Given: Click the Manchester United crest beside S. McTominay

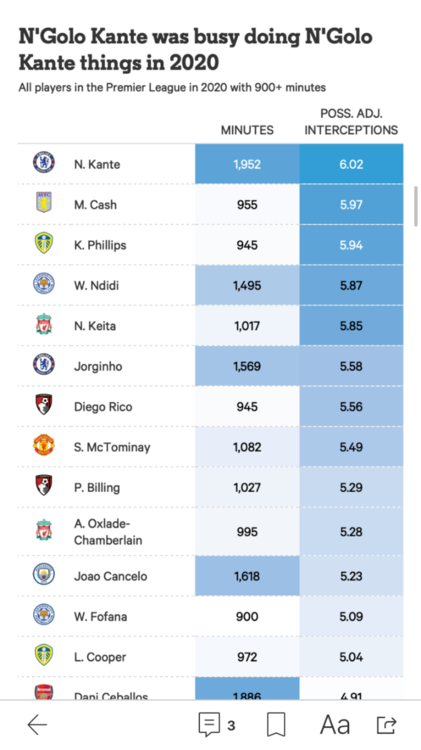Looking at the screenshot, I should click(44, 446).
